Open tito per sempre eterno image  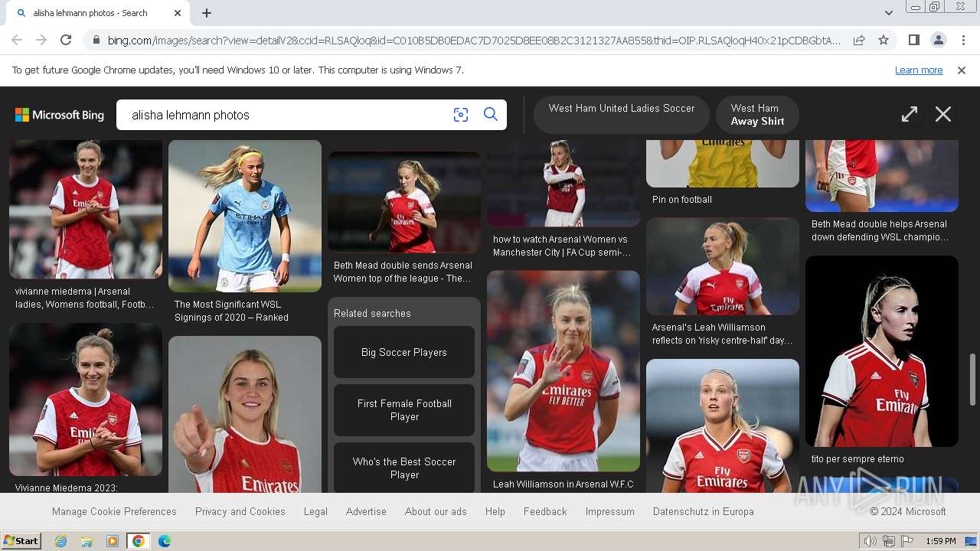[882, 351]
